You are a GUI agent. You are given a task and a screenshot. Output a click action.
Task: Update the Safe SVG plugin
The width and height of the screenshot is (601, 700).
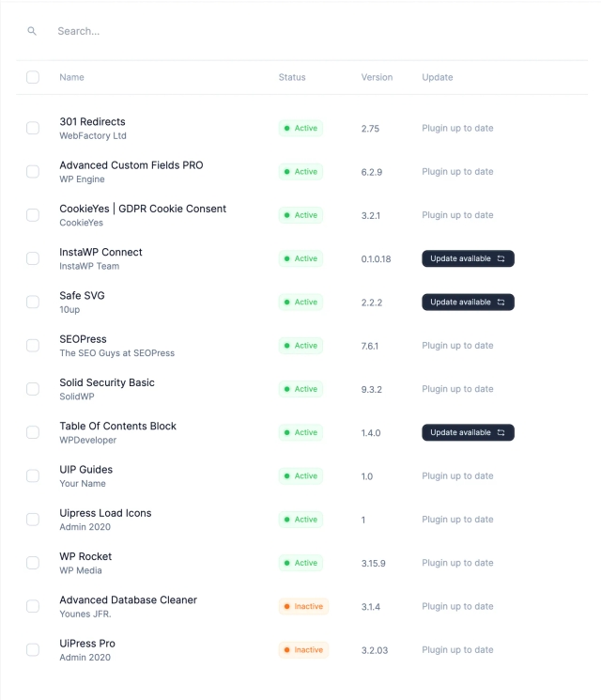point(461,302)
